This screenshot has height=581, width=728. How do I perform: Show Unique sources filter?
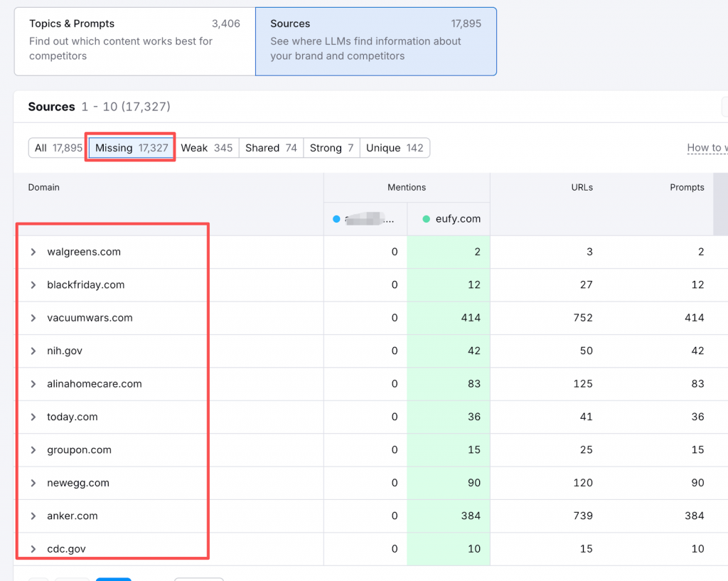[395, 148]
